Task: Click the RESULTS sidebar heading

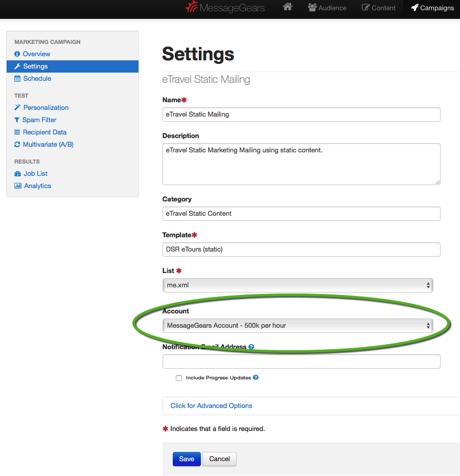Action: click(x=27, y=162)
